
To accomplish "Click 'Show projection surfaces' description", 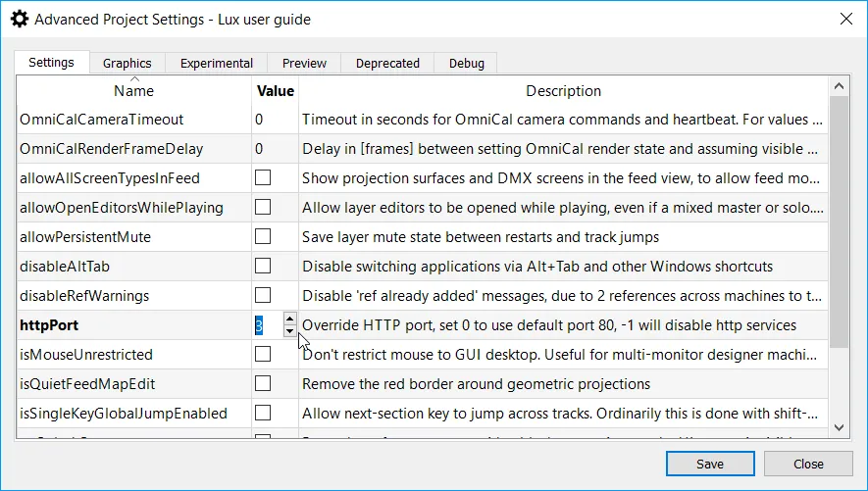I will 562,178.
